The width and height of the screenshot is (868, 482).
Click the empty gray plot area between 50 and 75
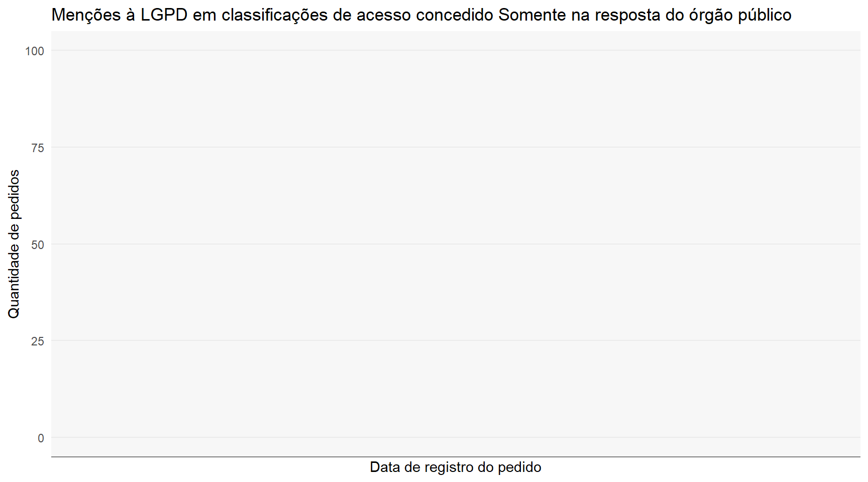(x=456, y=196)
